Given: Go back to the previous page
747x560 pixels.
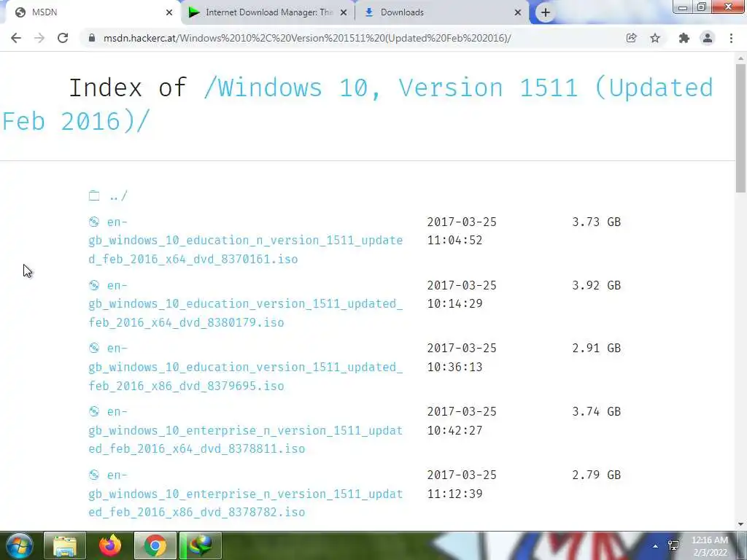Looking at the screenshot, I should click(16, 38).
